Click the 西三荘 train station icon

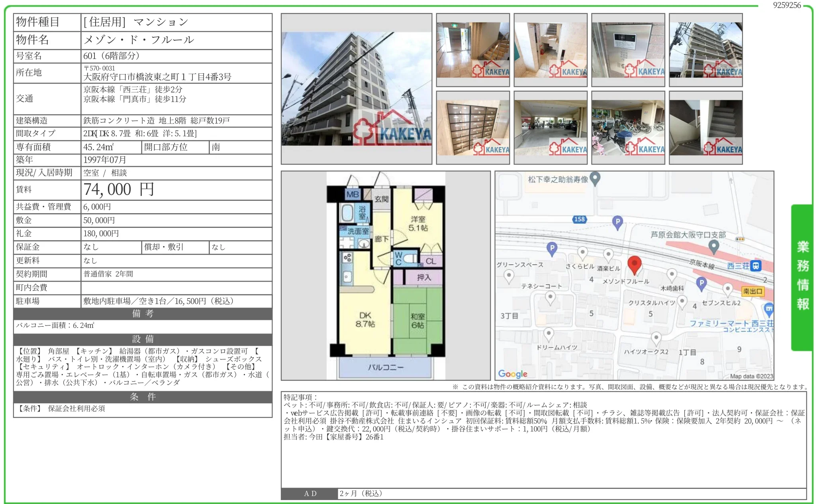pyautogui.click(x=756, y=266)
